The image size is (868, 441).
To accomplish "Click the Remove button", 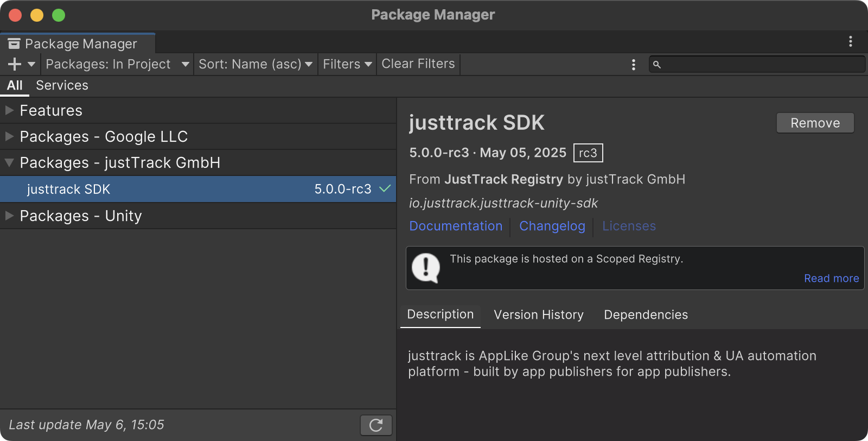I will [x=815, y=123].
